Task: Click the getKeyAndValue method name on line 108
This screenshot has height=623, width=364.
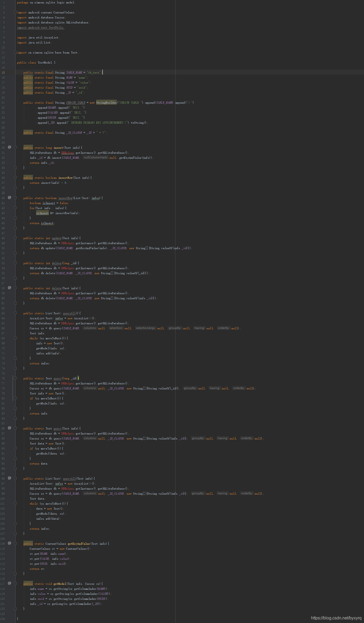Action: (x=79, y=544)
